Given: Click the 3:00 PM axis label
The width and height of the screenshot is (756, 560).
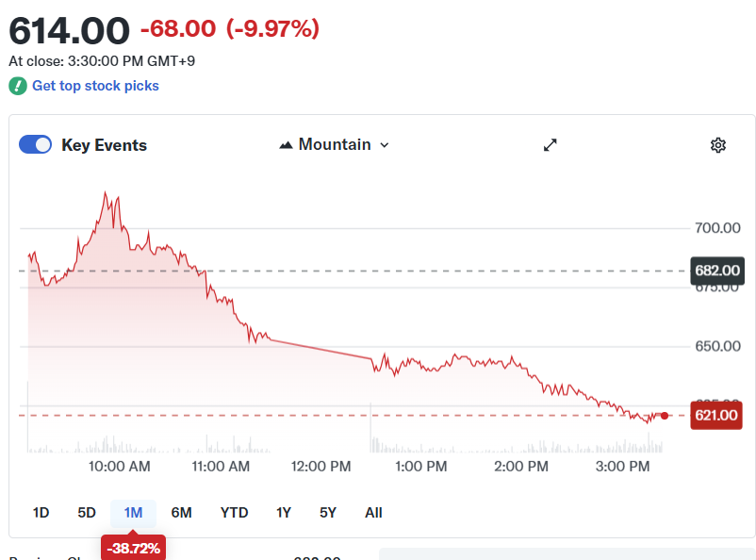Looking at the screenshot, I should [x=622, y=466].
